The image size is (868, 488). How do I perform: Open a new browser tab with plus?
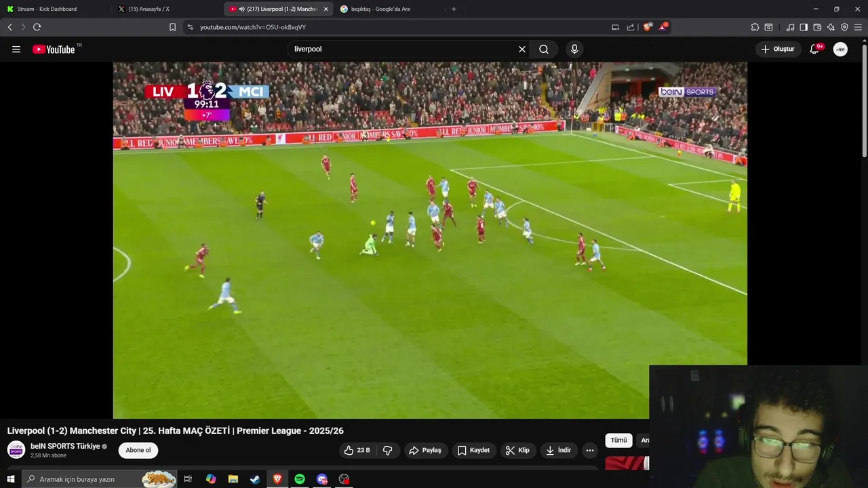pos(454,9)
